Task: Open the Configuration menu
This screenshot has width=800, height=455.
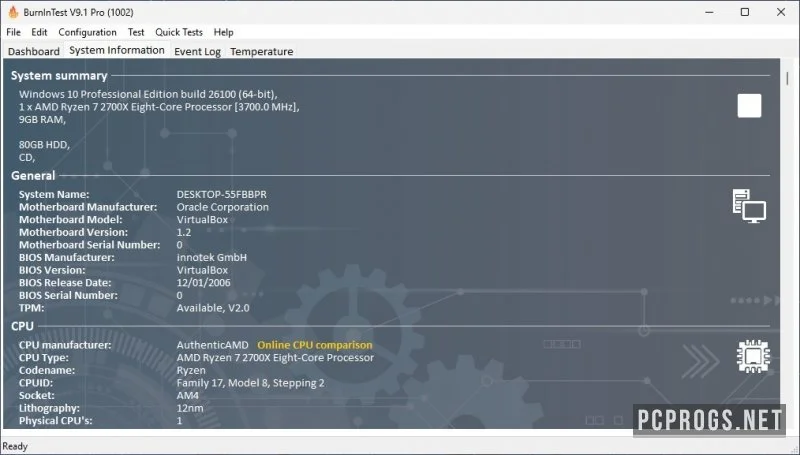Action: click(x=87, y=32)
